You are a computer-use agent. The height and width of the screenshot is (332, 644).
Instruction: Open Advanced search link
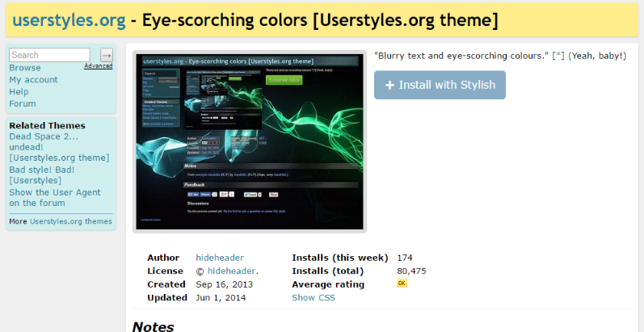[98, 65]
